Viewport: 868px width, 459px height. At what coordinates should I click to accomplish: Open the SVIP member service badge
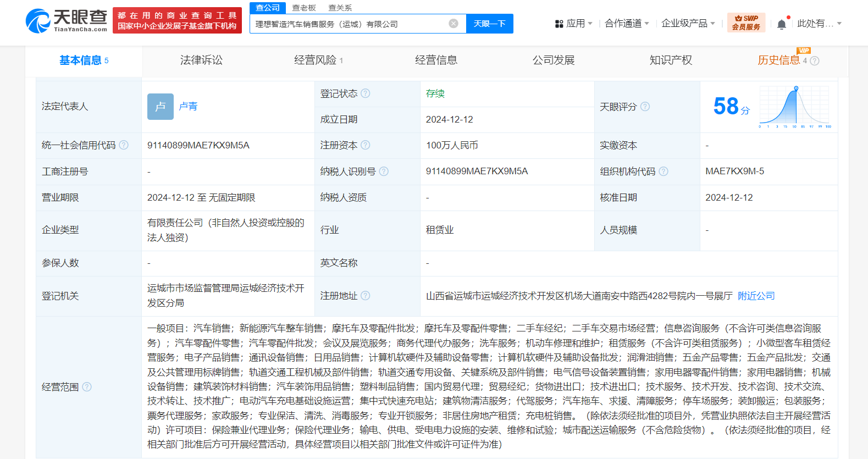(746, 23)
